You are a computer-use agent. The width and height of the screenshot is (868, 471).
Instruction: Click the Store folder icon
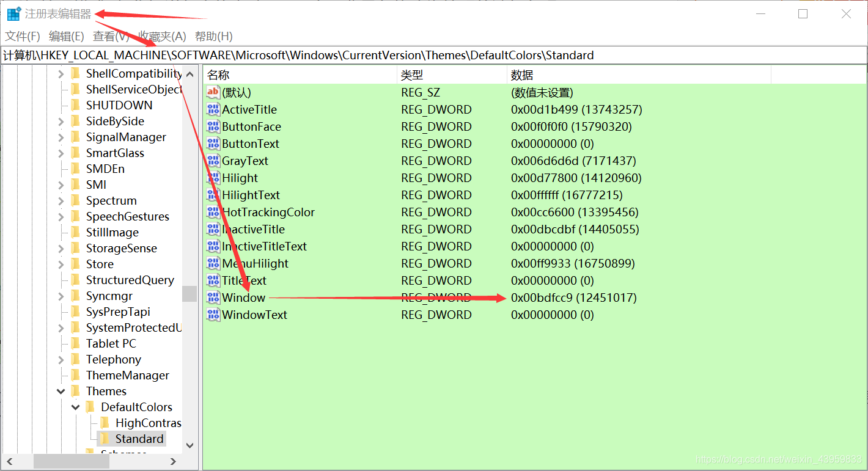pos(76,264)
